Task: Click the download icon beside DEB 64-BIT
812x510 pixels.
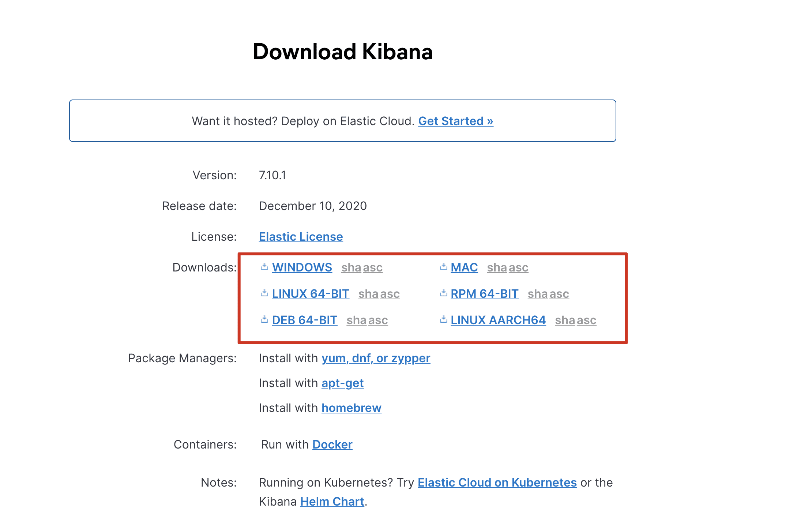Action: (264, 320)
